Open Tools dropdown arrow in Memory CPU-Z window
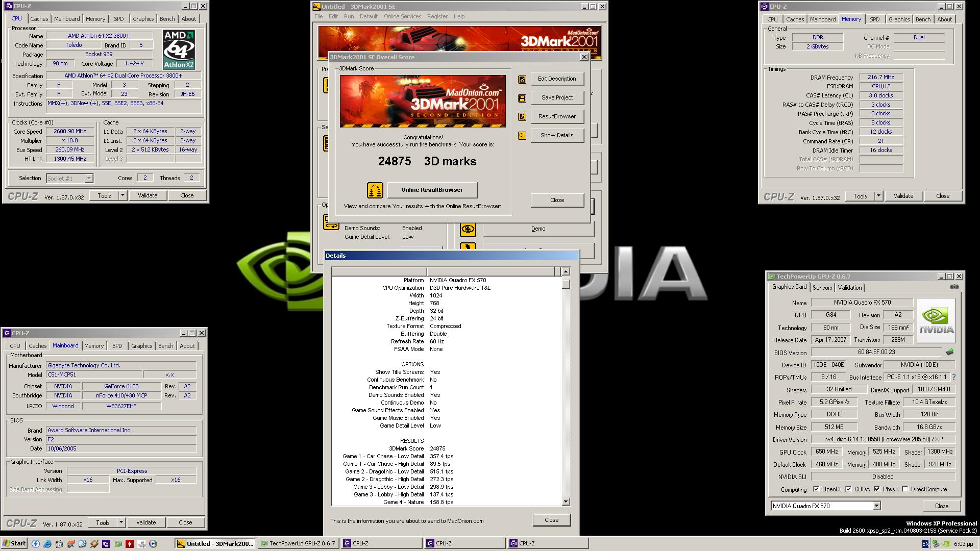980x551 pixels. pos(878,196)
